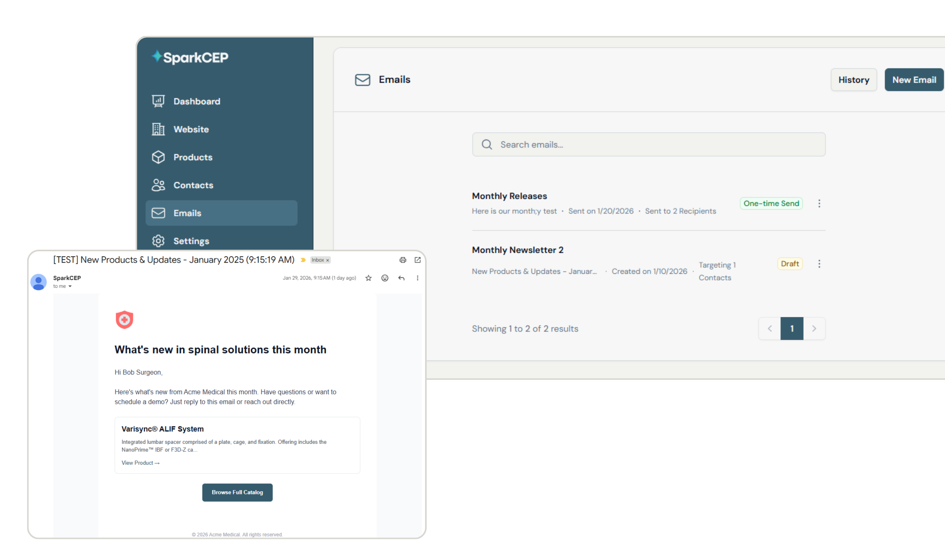Open the Monthly Newsletter 2 email
The height and width of the screenshot is (560, 945).
point(518,250)
